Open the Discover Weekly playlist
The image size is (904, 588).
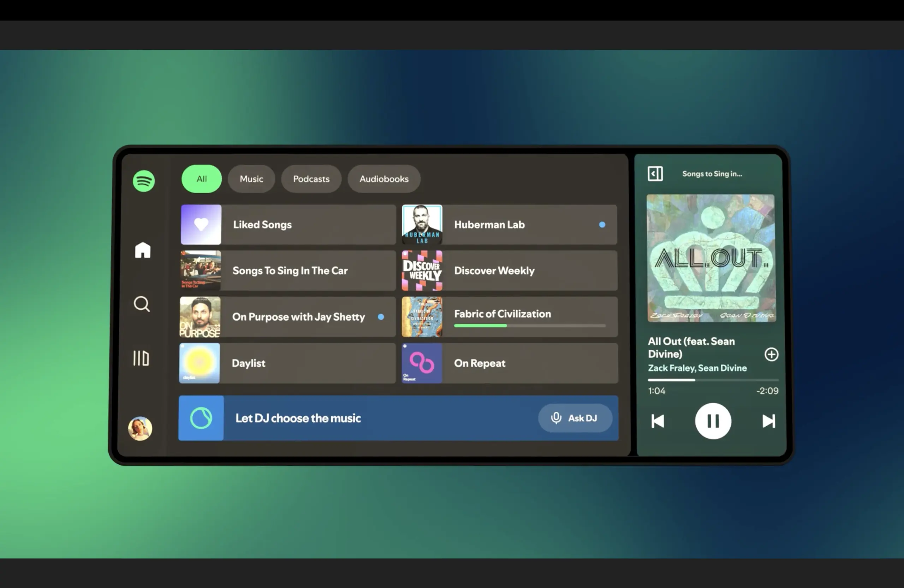(x=510, y=271)
